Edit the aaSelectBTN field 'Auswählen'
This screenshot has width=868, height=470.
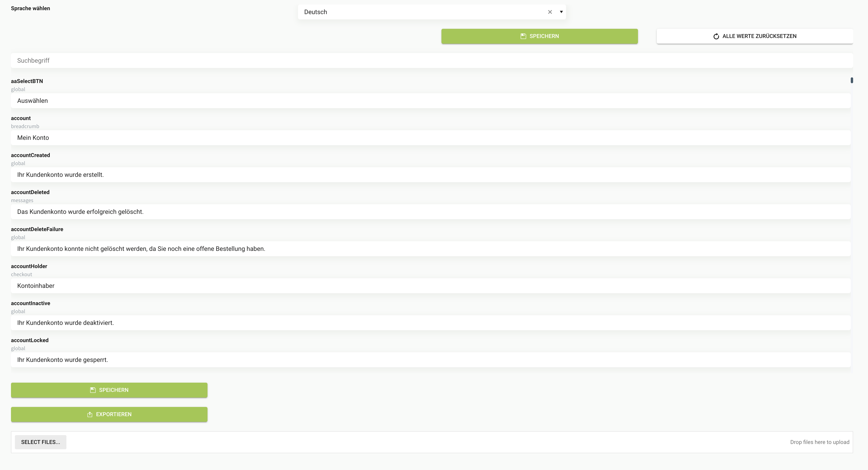click(x=431, y=101)
